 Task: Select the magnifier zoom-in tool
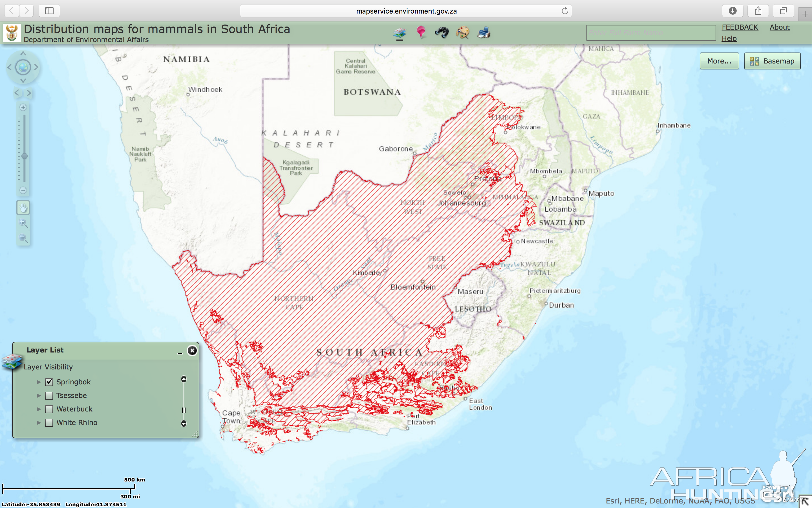(23, 223)
